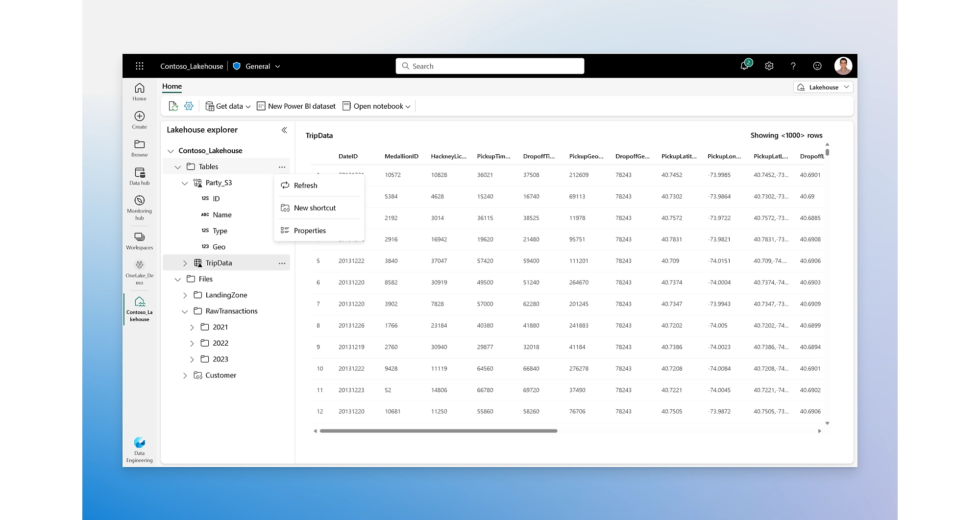Image resolution: width=980 pixels, height=520 pixels.
Task: Click the help question mark icon
Action: tap(793, 66)
